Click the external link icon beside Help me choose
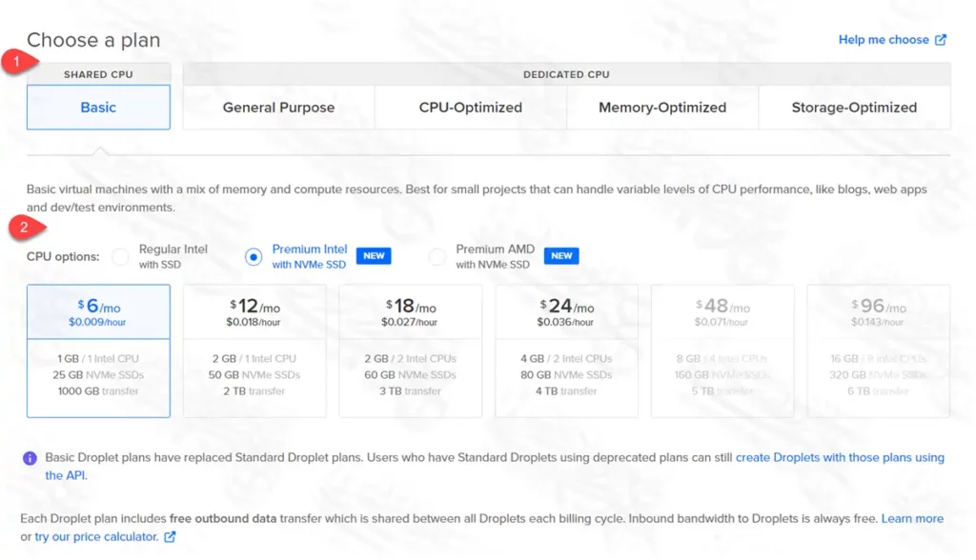Viewport: 976px width, 560px height. click(941, 40)
